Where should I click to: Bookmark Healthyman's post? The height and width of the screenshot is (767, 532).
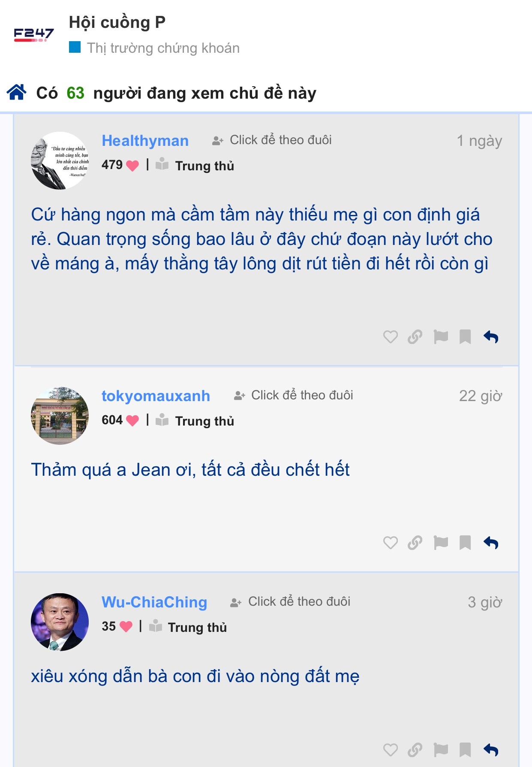pyautogui.click(x=465, y=337)
